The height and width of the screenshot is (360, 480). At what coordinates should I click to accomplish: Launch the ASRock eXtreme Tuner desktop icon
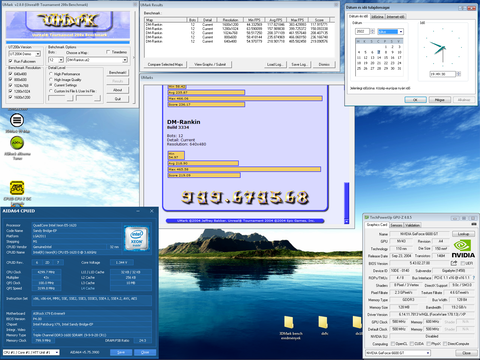(x=17, y=143)
